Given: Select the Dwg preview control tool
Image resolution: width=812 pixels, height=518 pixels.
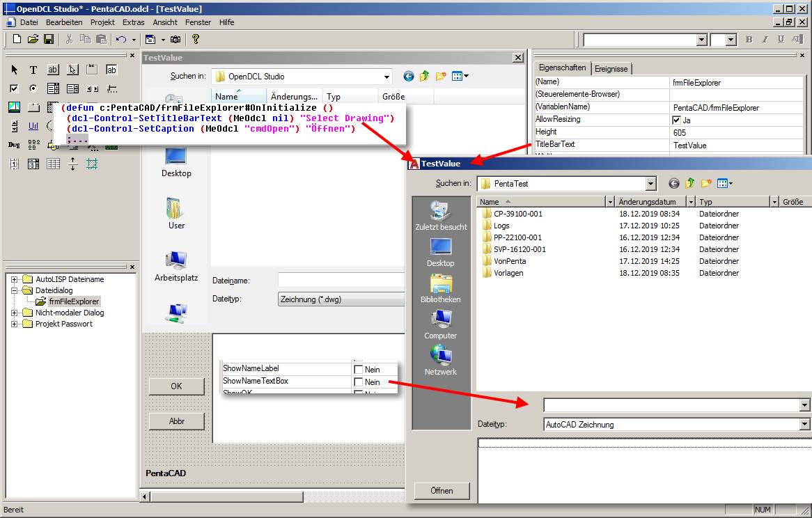Looking at the screenshot, I should pyautogui.click(x=14, y=145).
